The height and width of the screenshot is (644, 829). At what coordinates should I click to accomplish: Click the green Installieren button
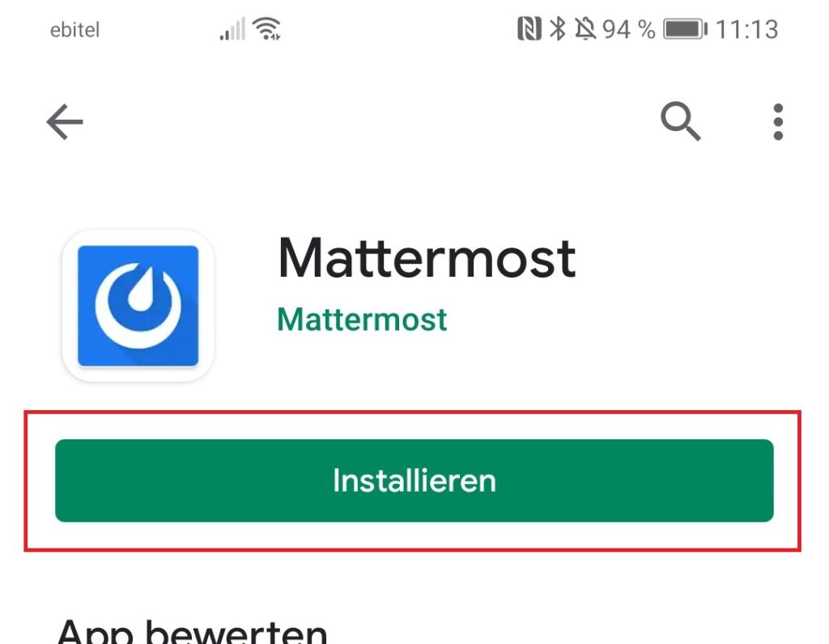tap(414, 481)
